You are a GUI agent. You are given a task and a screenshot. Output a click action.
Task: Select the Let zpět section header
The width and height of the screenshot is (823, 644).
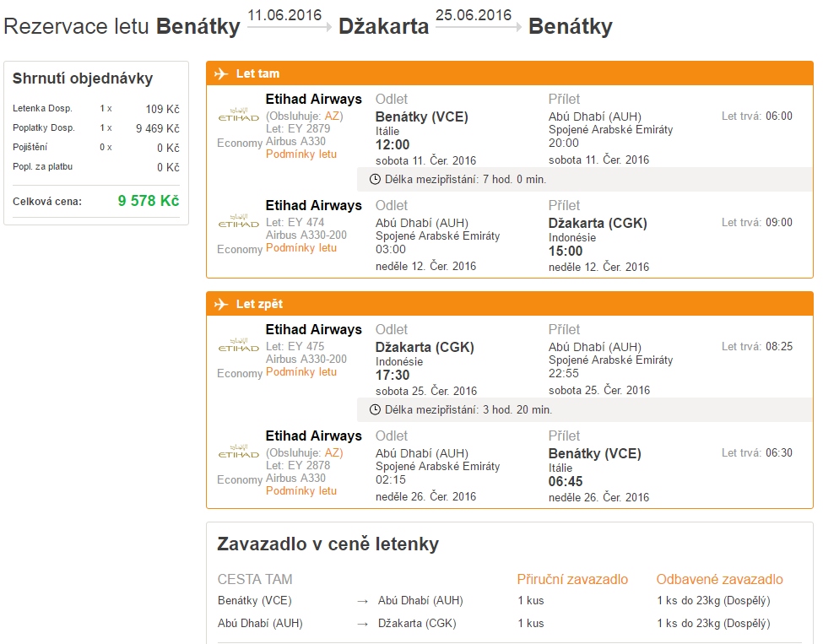point(510,304)
